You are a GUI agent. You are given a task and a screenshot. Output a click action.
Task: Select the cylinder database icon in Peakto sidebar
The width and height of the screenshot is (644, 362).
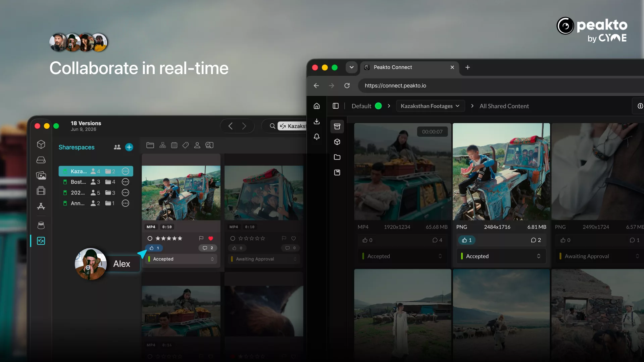click(x=41, y=225)
